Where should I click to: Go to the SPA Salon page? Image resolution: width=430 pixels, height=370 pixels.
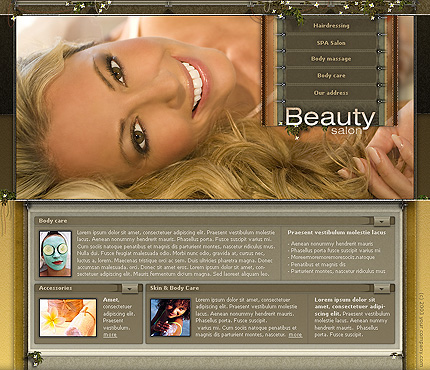coord(331,43)
